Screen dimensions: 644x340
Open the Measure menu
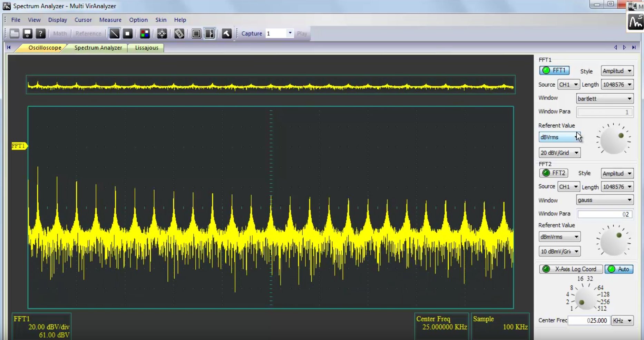(x=110, y=20)
